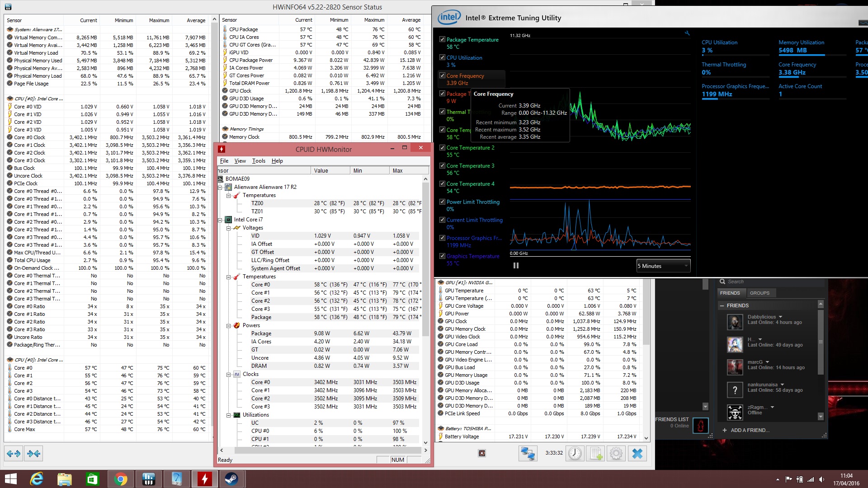Collapse Clocks node in HWMonitor
Image resolution: width=868 pixels, height=488 pixels.
coord(229,374)
